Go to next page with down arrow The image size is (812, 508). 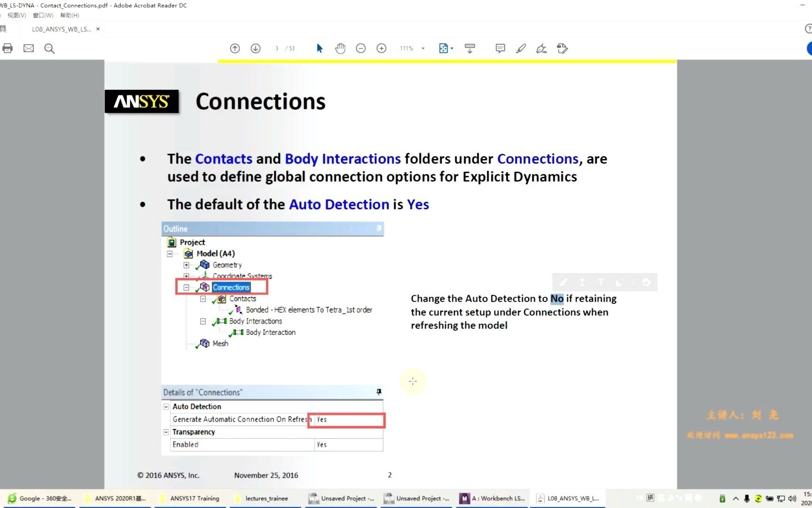(x=256, y=48)
